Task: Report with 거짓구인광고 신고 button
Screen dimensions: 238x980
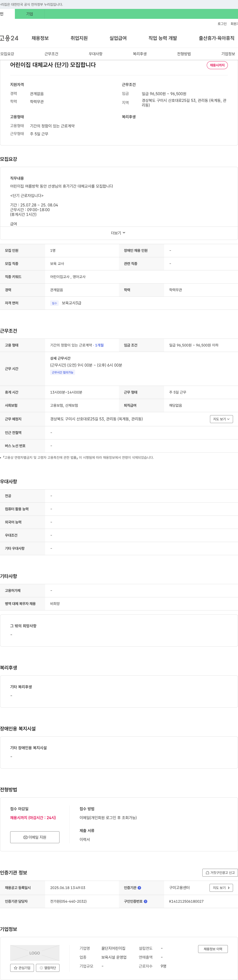Action: pos(220,873)
